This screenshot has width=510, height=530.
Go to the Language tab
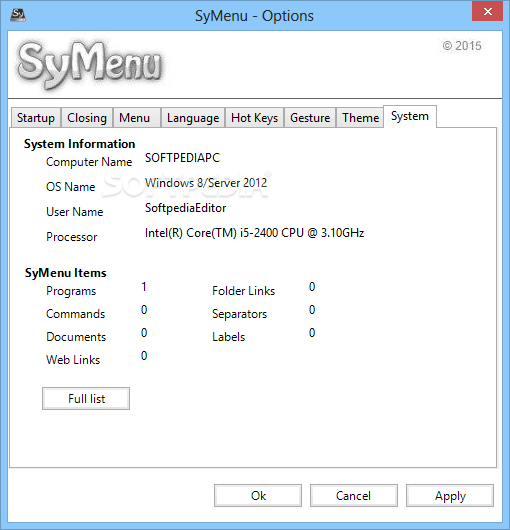[x=193, y=118]
